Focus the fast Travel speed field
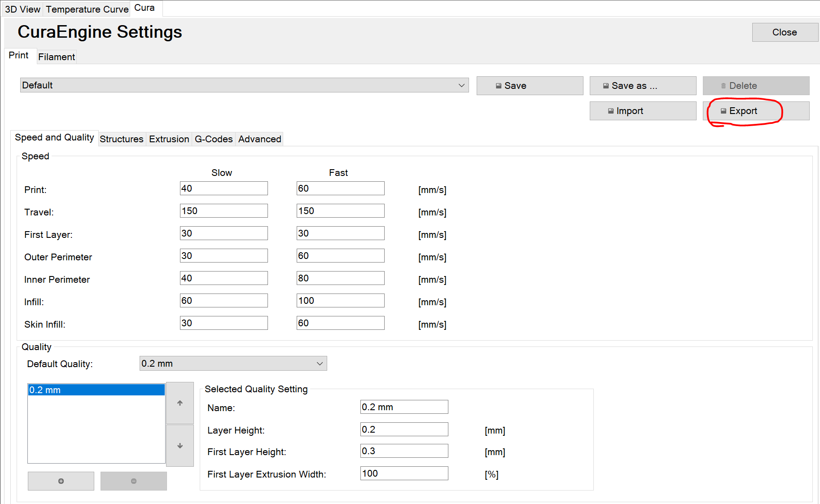Image resolution: width=820 pixels, height=504 pixels. [341, 211]
